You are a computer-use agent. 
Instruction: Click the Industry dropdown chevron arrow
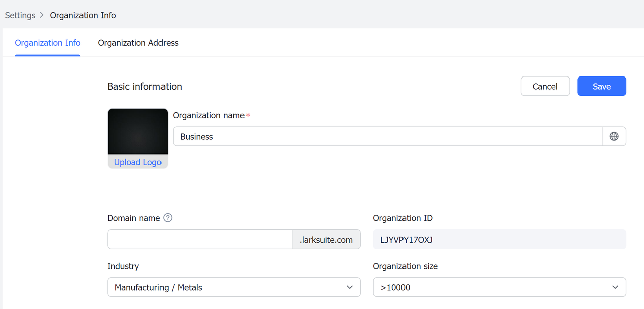click(350, 287)
